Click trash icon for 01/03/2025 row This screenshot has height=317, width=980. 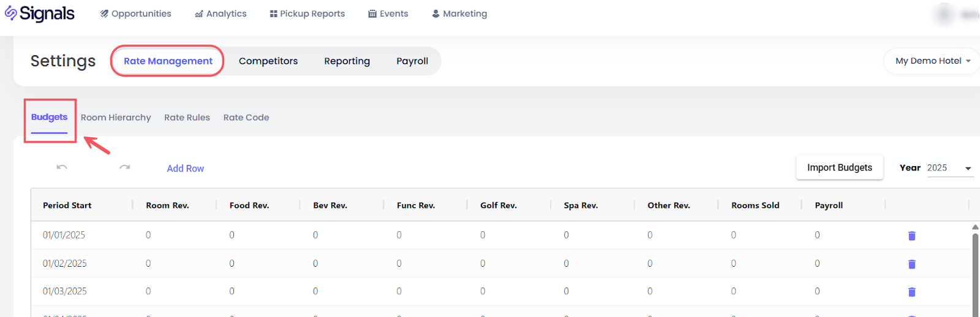(911, 292)
